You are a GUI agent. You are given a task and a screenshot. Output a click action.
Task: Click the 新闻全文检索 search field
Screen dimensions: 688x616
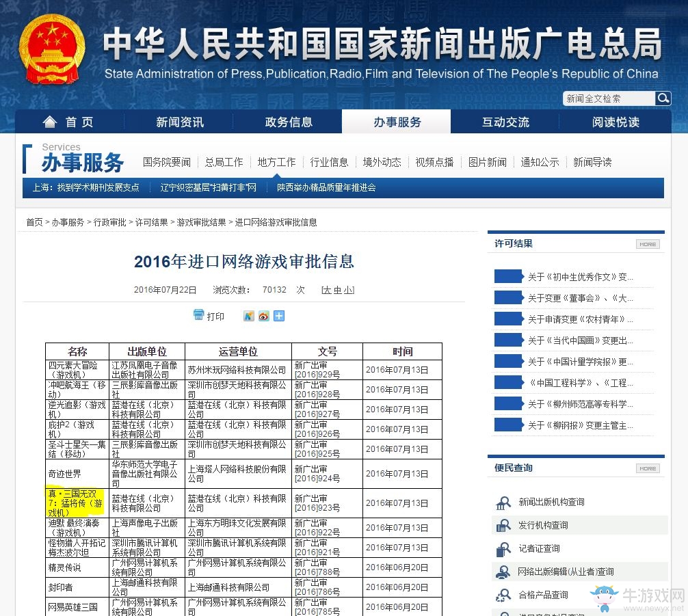609,98
